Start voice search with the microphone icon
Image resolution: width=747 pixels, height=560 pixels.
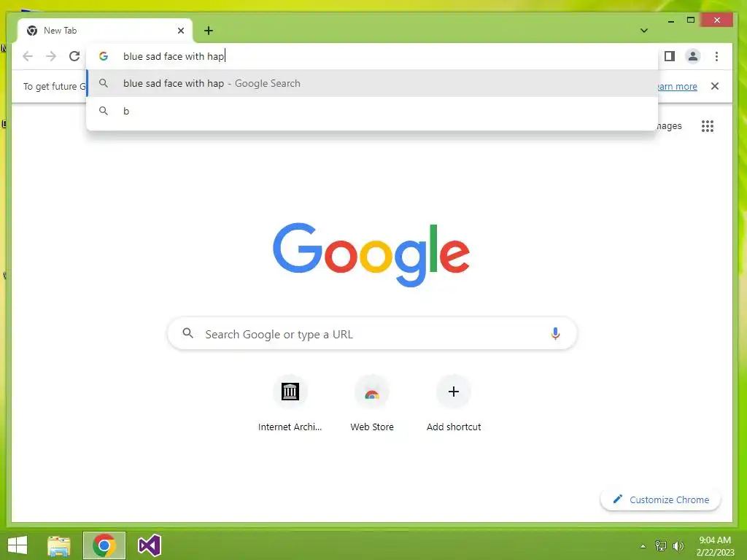[555, 334]
